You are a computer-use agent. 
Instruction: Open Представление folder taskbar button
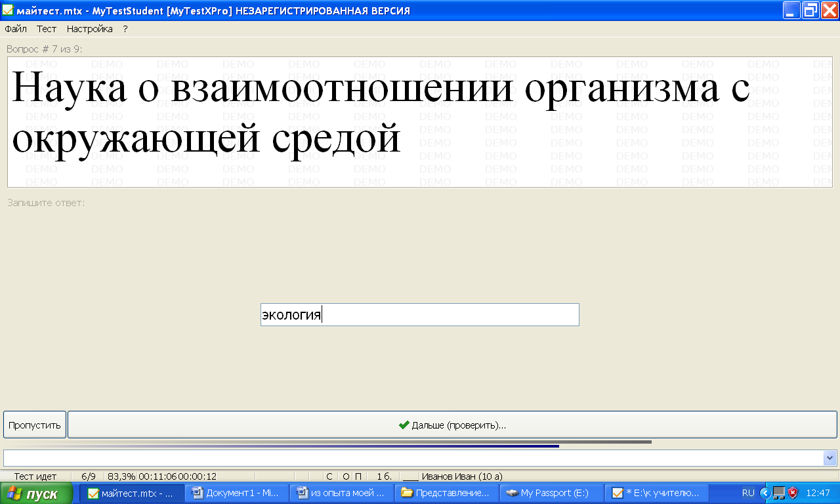point(446,493)
